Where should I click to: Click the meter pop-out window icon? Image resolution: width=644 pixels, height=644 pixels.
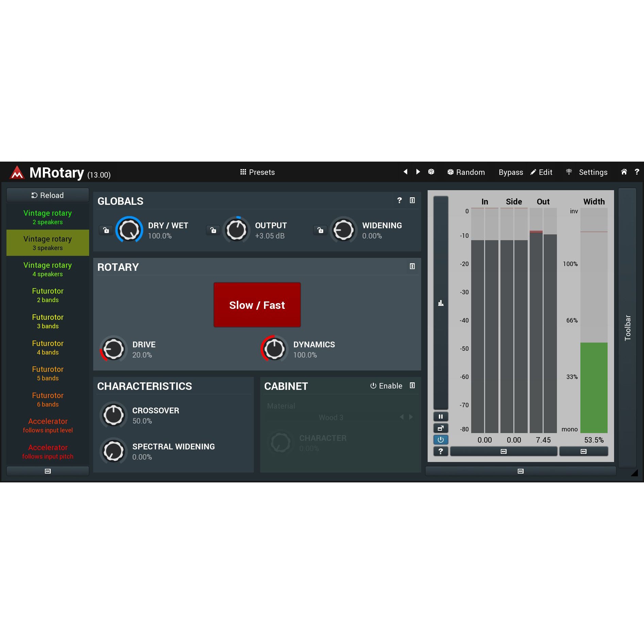click(x=441, y=428)
